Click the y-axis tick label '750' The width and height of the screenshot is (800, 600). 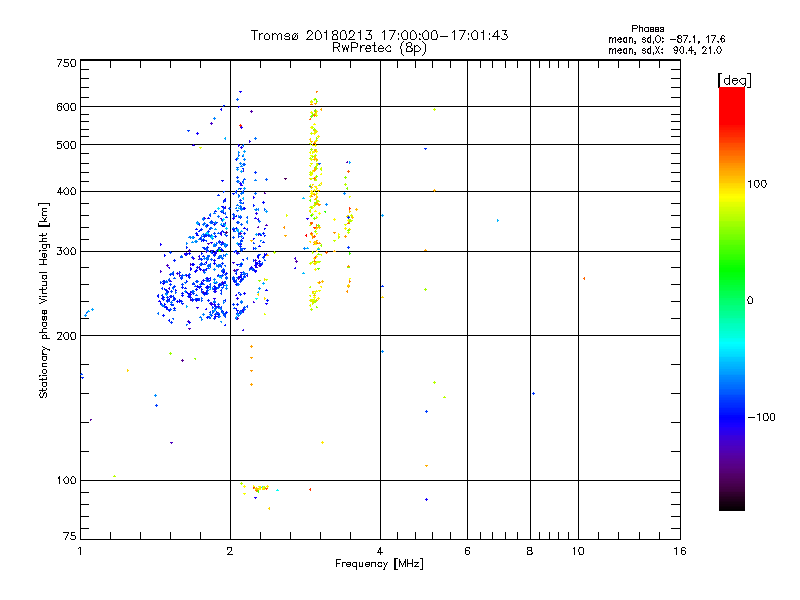pos(66,63)
